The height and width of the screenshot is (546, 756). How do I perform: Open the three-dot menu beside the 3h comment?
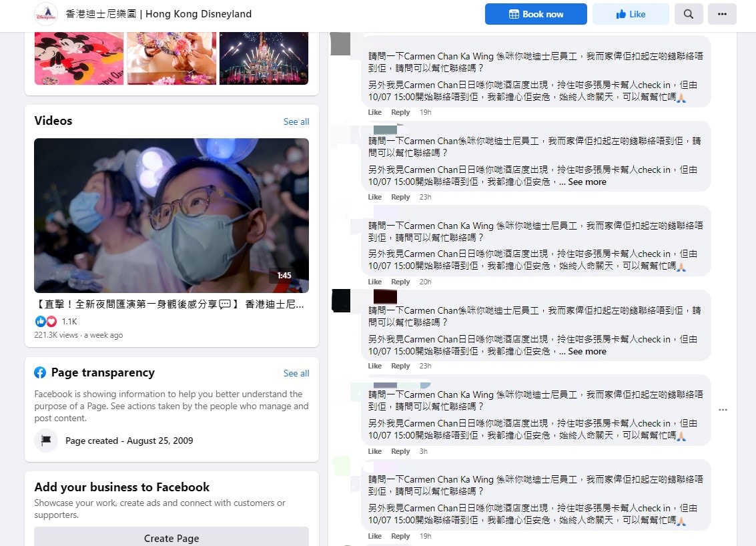coord(723,410)
